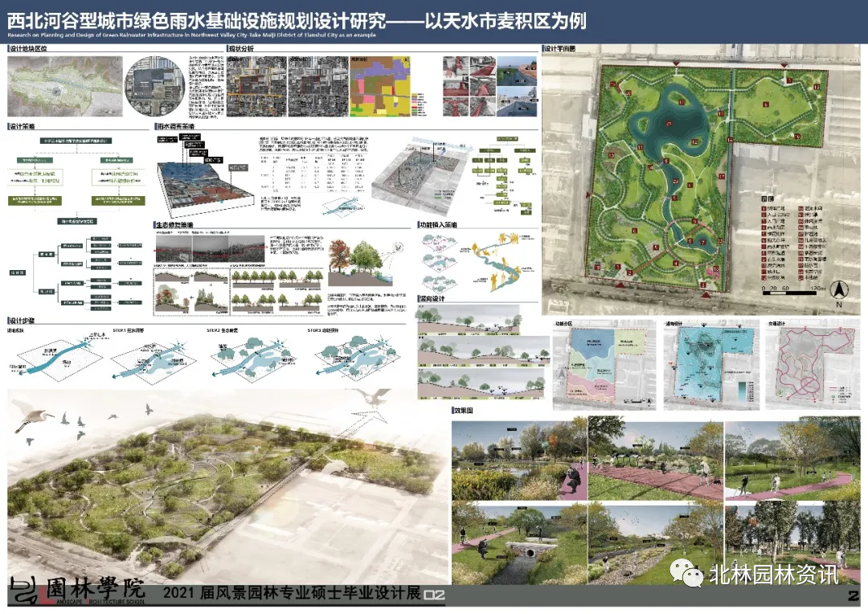The height and width of the screenshot is (614, 868).
Task: Click page number 2 in footer corner
Action: (x=853, y=597)
